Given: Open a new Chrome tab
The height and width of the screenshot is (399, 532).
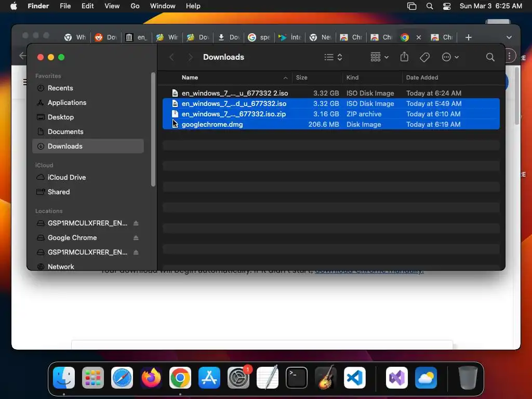Looking at the screenshot, I should [x=468, y=37].
